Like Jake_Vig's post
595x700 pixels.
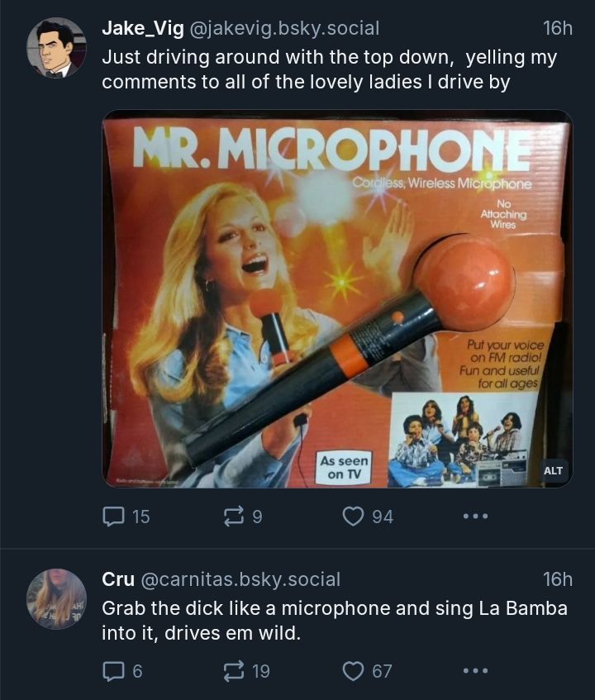click(355, 517)
